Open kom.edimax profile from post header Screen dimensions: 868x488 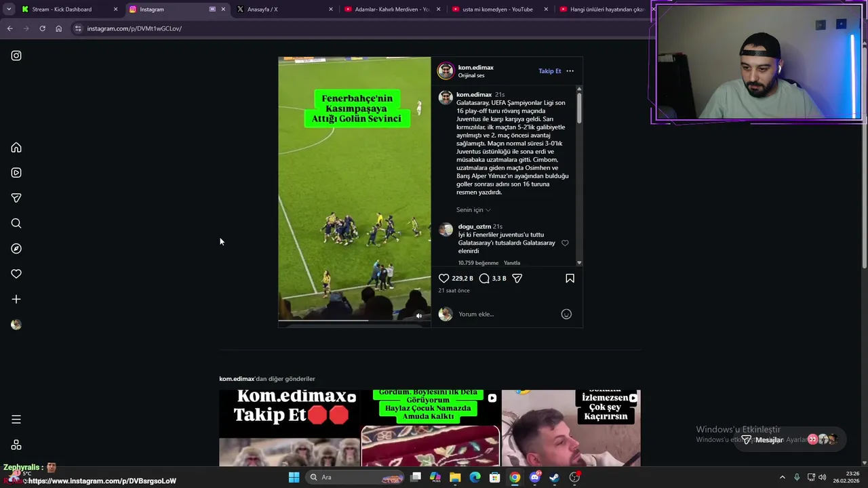[x=475, y=68]
